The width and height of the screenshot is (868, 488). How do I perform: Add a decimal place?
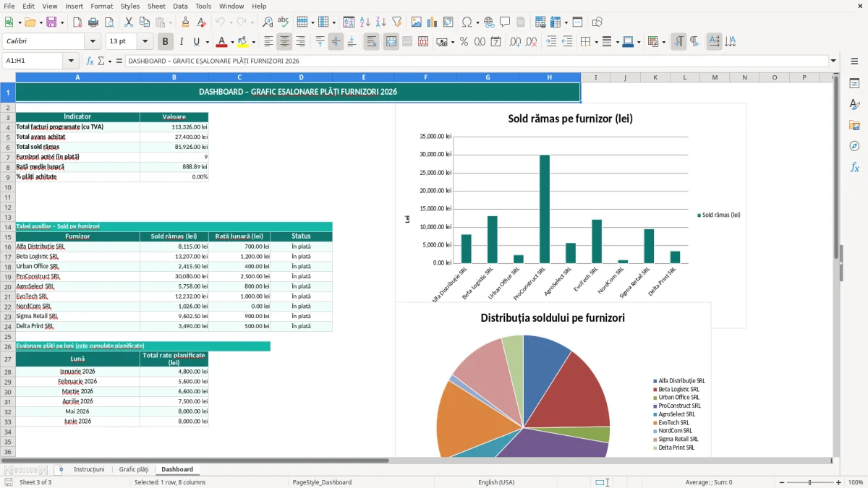[516, 42]
